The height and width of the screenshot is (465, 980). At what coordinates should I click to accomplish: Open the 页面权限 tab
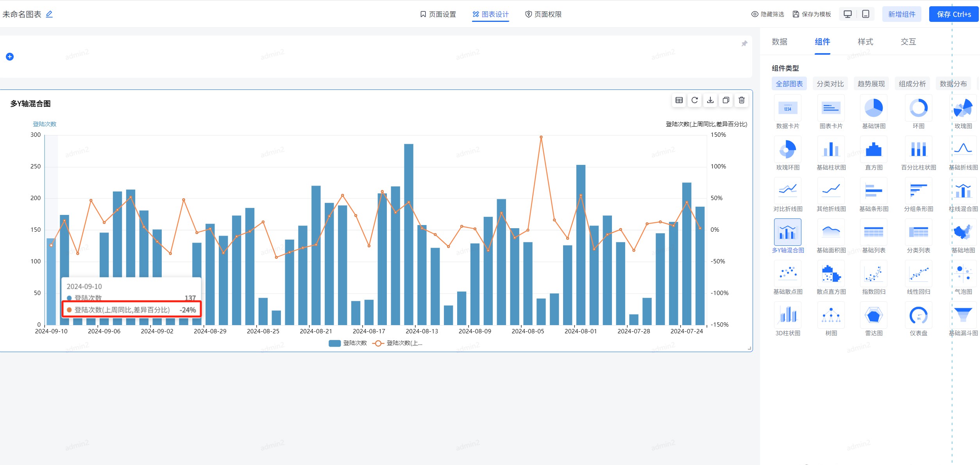pos(543,14)
